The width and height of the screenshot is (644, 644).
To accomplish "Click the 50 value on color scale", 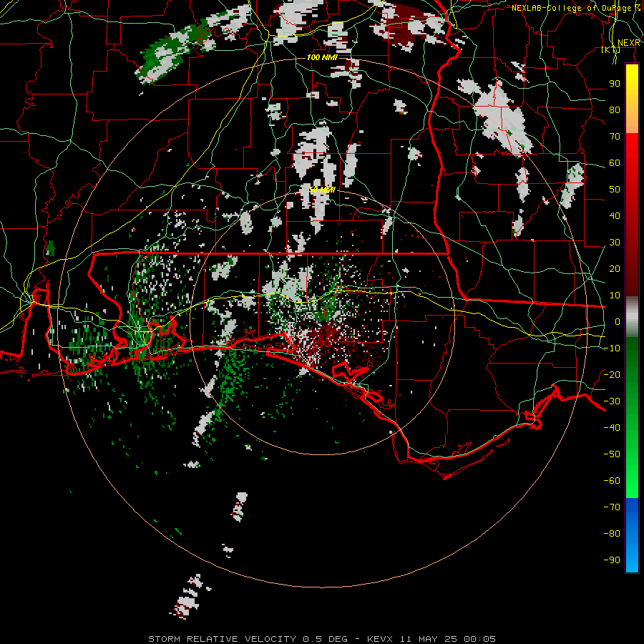I will click(615, 190).
